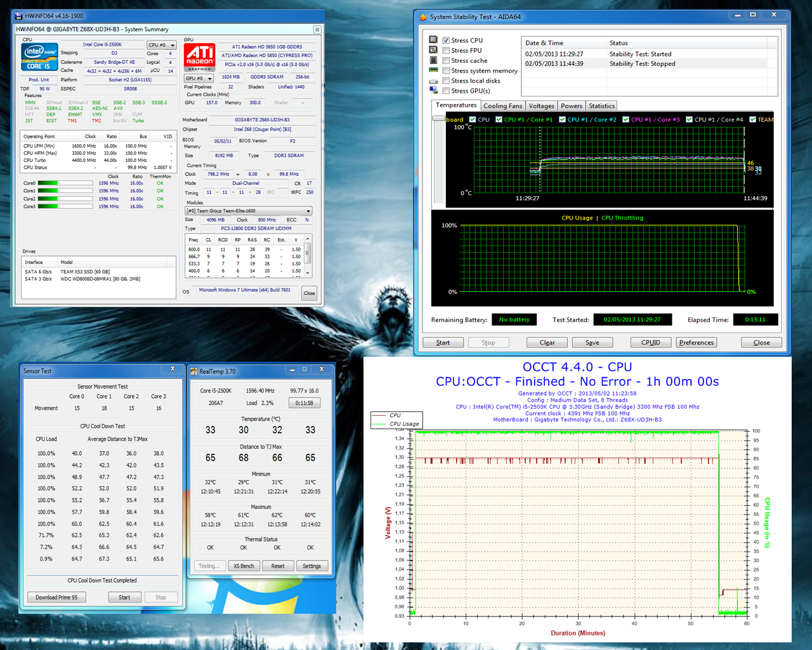Viewport: 812px width, 650px height.
Task: Close the Sensor Test window
Action: coord(172,369)
